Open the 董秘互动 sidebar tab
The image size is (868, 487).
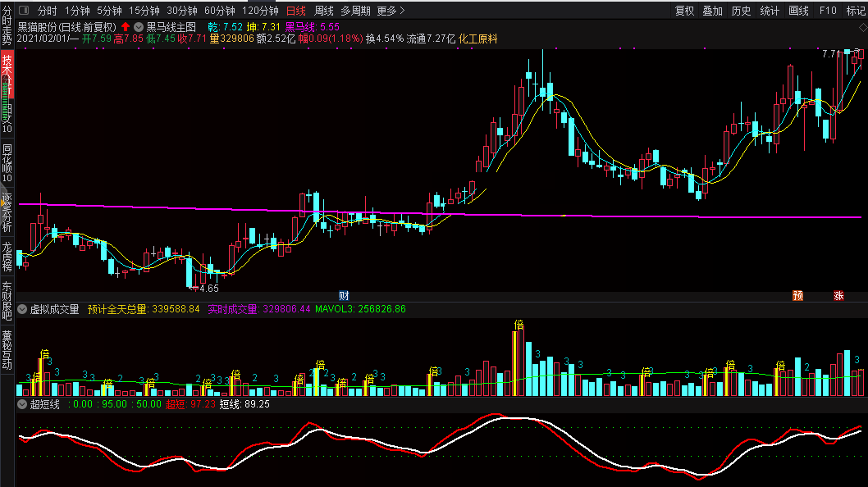click(x=7, y=350)
